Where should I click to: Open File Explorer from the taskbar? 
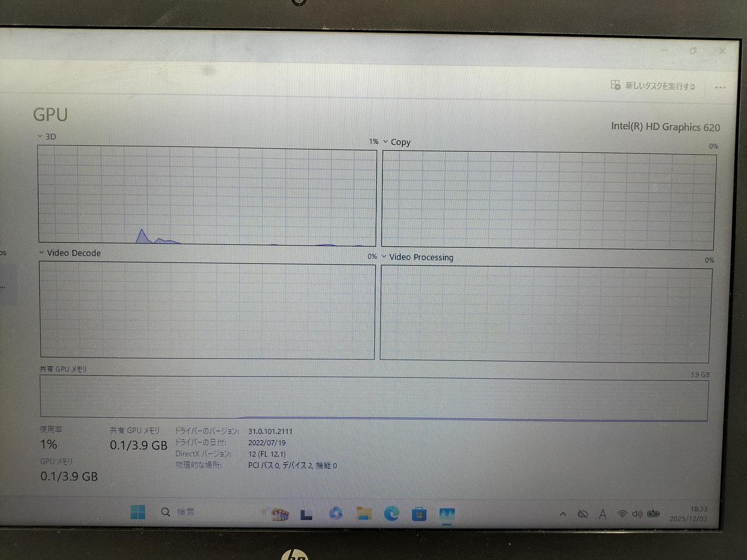tap(364, 513)
